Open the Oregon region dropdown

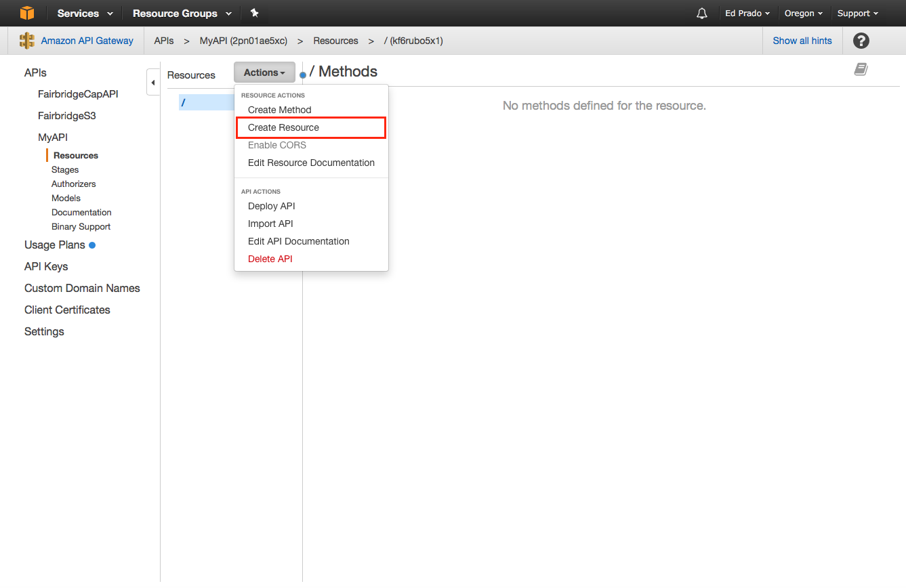pos(803,14)
